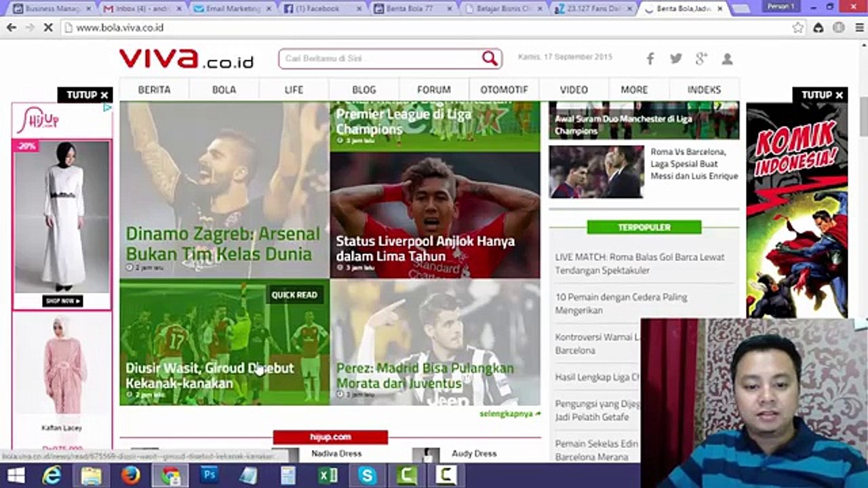This screenshot has height=488, width=868.
Task: Click the Komik Indonesia ad banner
Action: (797, 210)
